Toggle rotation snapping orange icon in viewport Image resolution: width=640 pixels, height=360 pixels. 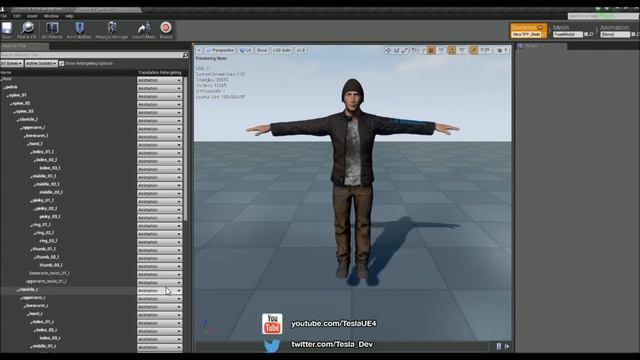coord(451,50)
